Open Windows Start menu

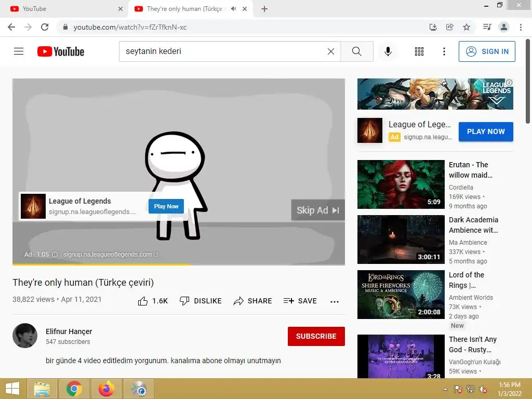(12, 389)
